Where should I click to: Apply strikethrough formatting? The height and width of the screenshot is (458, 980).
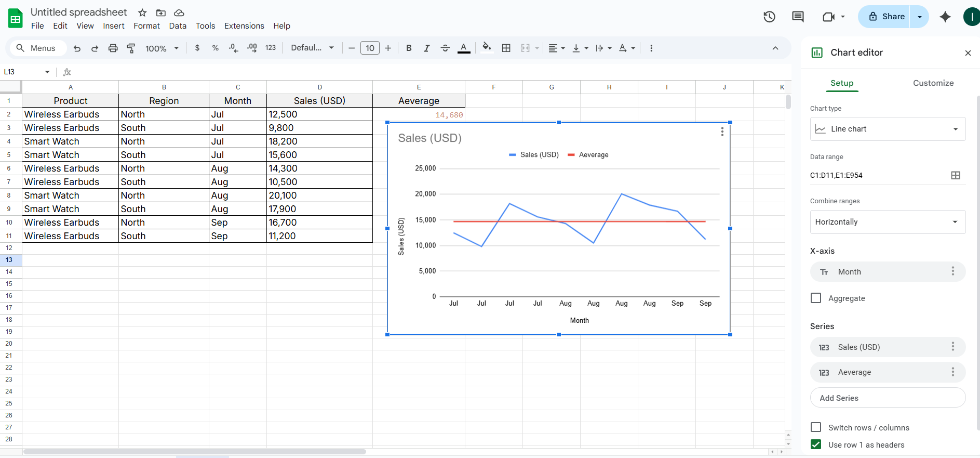tap(445, 48)
